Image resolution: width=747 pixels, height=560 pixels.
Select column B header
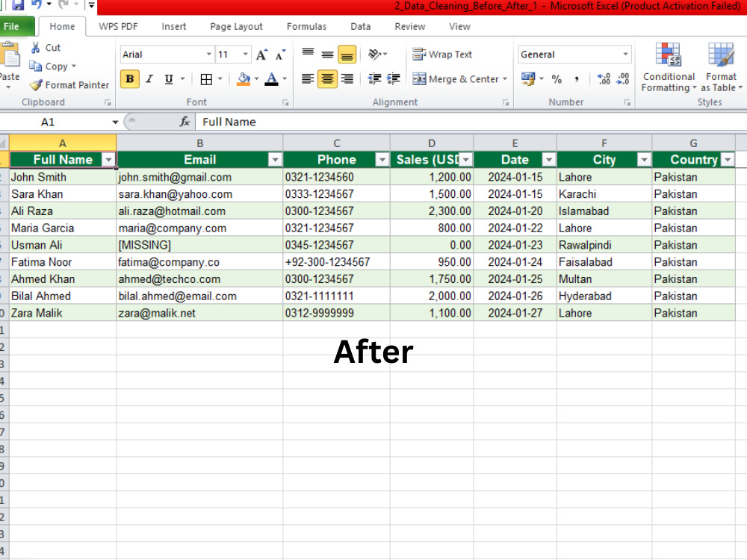[199, 143]
